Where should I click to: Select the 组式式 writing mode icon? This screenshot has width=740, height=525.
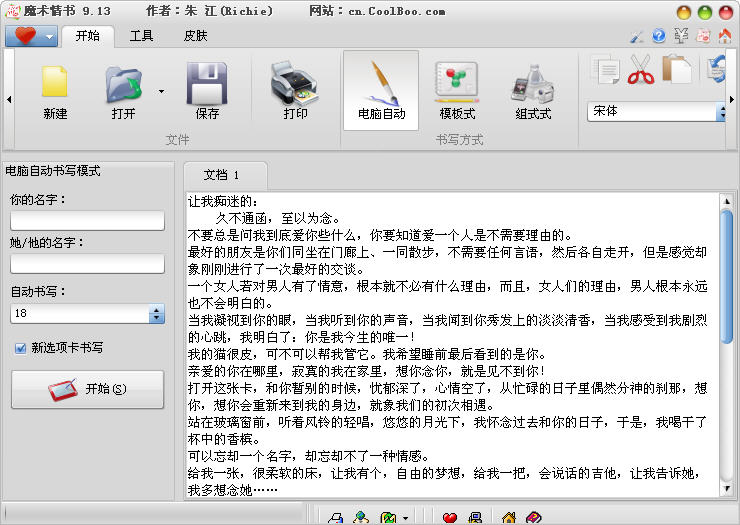coord(533,88)
